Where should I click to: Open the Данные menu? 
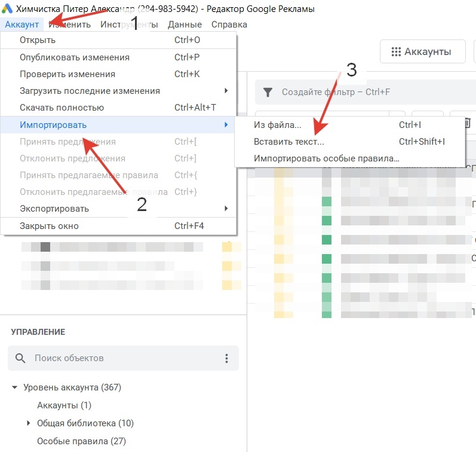(185, 25)
